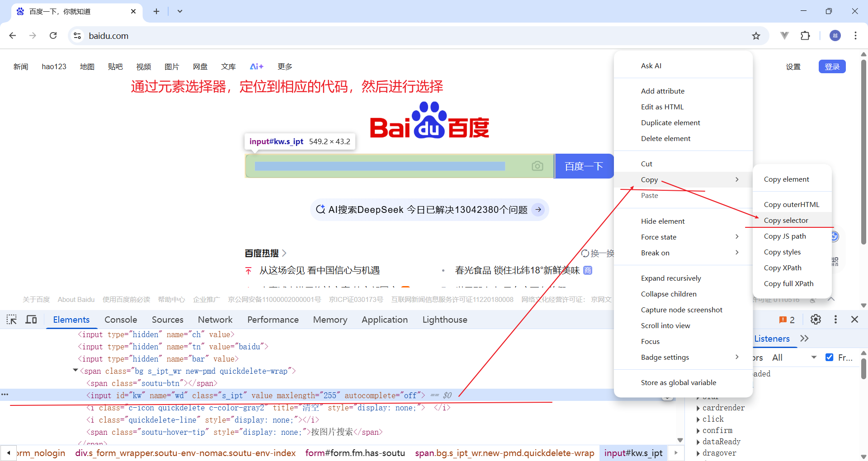Toggle the device toolbar icon
The height and width of the screenshot is (461, 868).
pyautogui.click(x=31, y=320)
